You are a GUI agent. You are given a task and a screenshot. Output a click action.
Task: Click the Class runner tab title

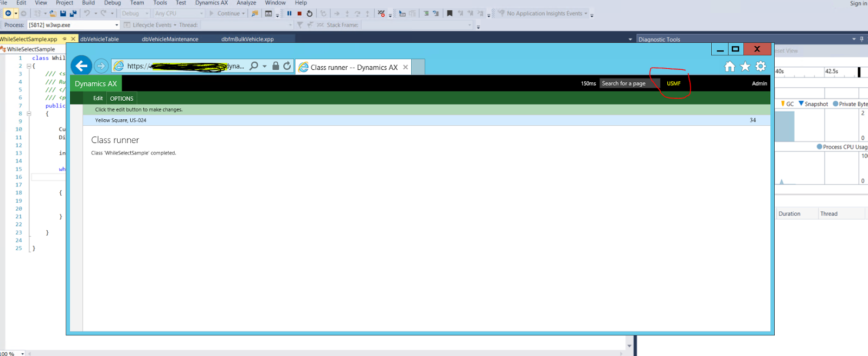point(354,67)
